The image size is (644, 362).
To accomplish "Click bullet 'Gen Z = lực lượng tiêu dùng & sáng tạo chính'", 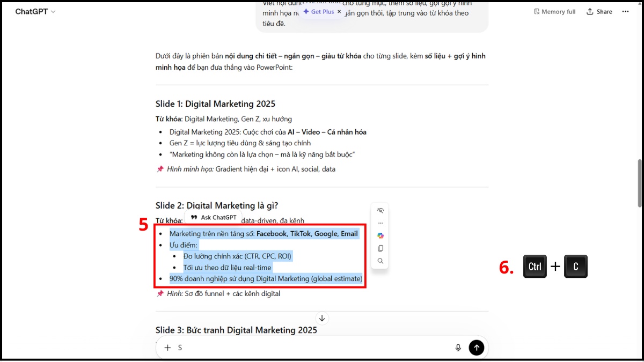I will click(x=240, y=143).
